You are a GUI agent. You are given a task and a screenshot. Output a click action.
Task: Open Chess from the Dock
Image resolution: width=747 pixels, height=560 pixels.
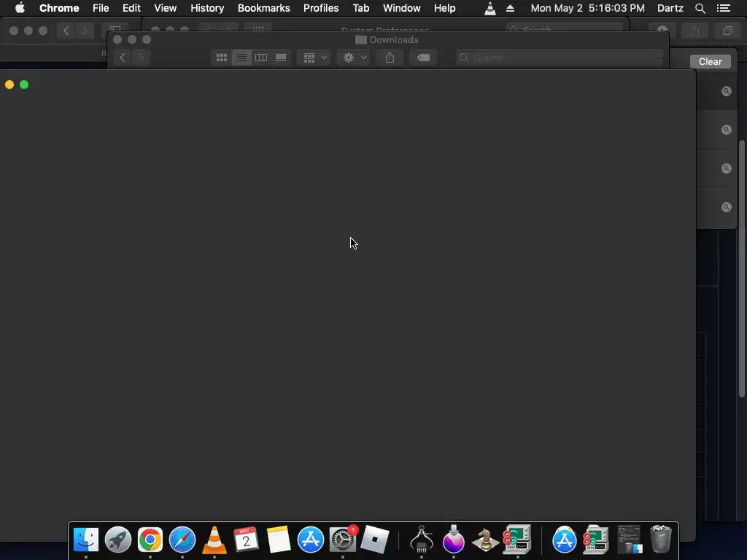[485, 540]
